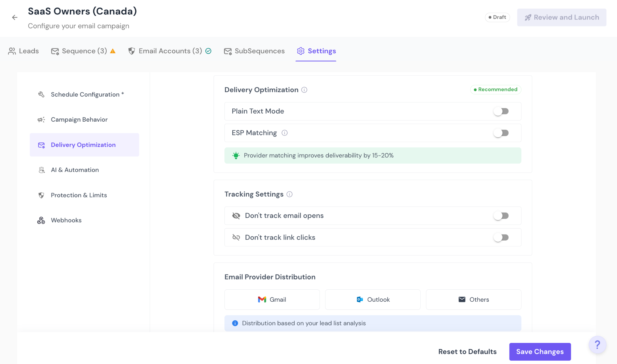Switch to SubSequences tab
617x364 pixels.
pyautogui.click(x=254, y=51)
